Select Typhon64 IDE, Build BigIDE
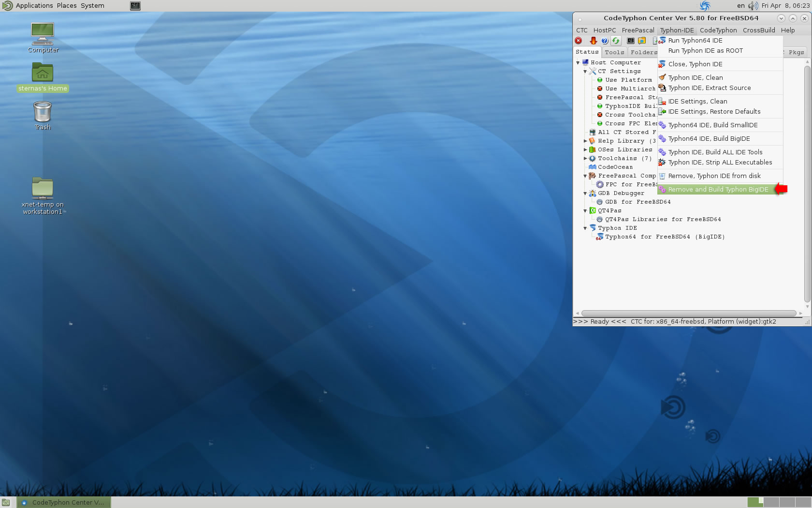The image size is (812, 508). click(720, 138)
